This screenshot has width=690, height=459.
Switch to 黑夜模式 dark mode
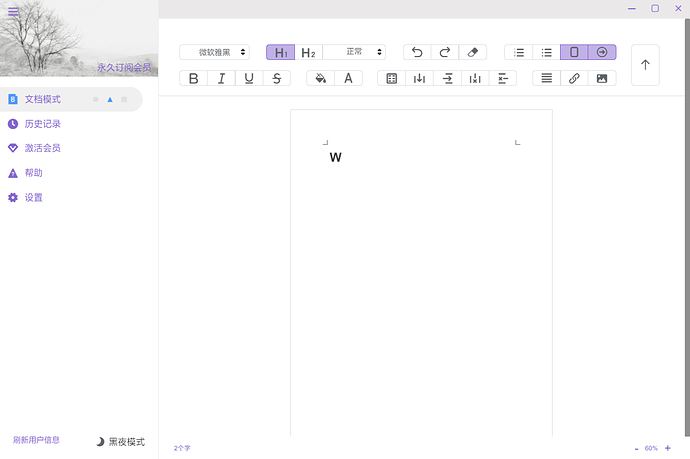click(x=120, y=441)
